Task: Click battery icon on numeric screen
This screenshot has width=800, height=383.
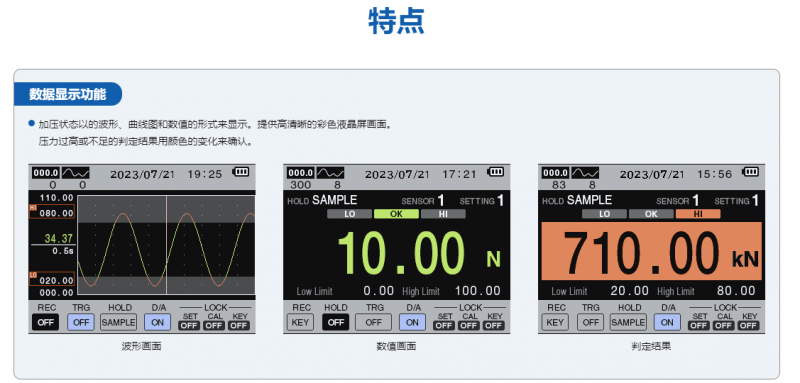Action: coord(495,172)
